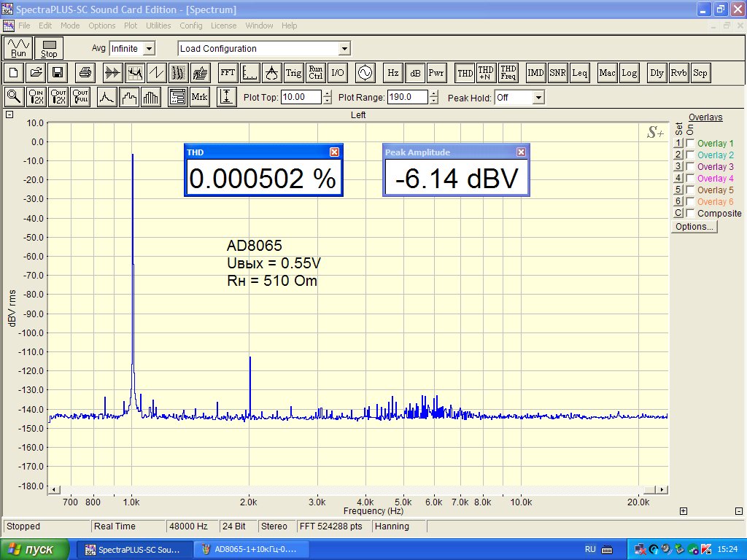Screen dimensions: 747x560
Task: Click the overlay Options... button
Action: (694, 227)
